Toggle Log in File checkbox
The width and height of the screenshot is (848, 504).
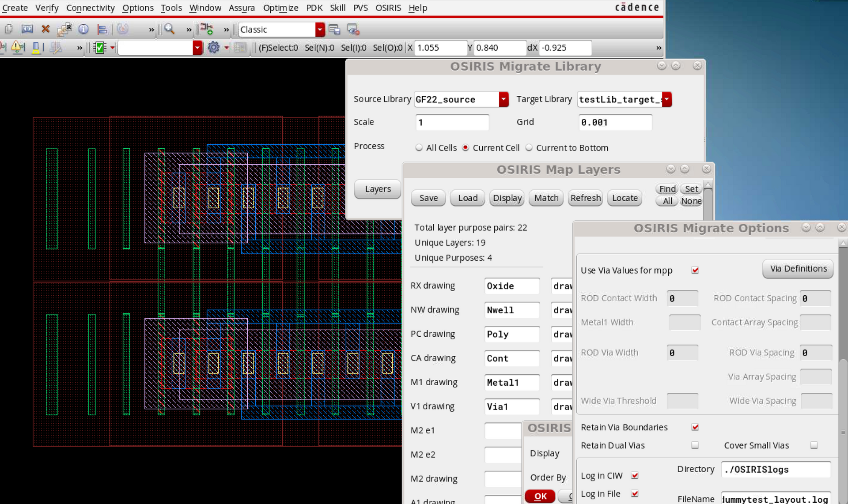[x=635, y=494]
